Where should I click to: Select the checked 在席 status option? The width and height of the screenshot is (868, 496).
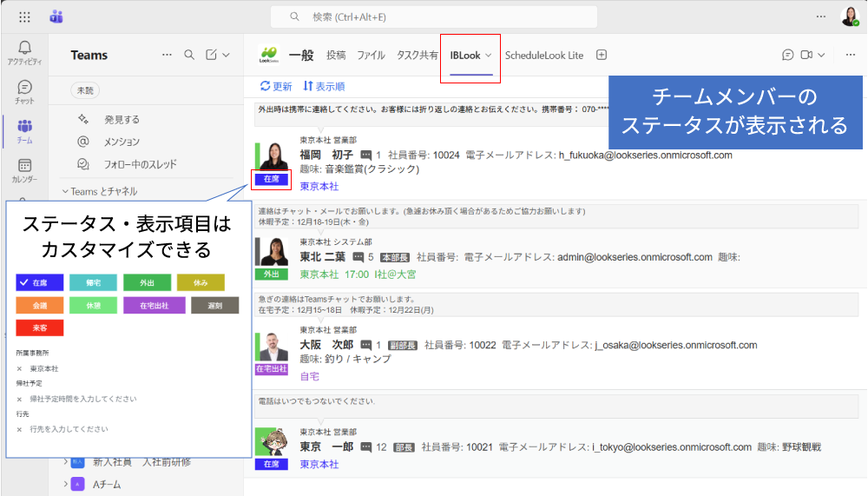40,282
